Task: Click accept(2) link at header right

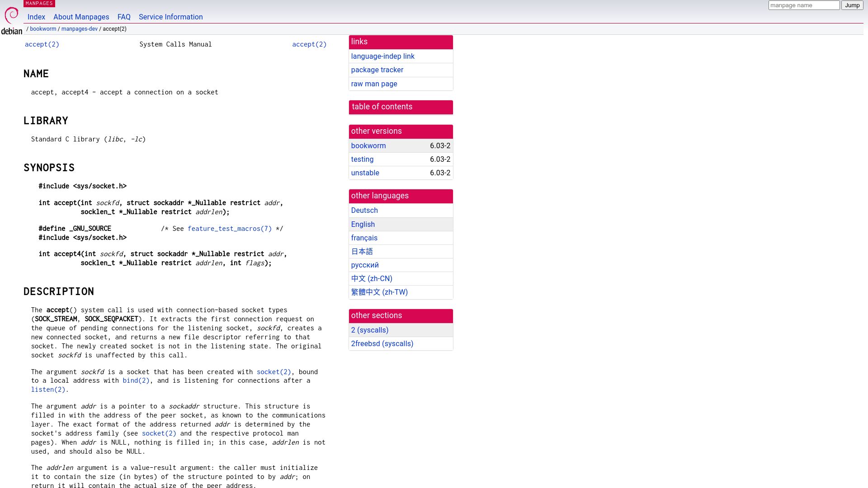Action: pos(309,44)
